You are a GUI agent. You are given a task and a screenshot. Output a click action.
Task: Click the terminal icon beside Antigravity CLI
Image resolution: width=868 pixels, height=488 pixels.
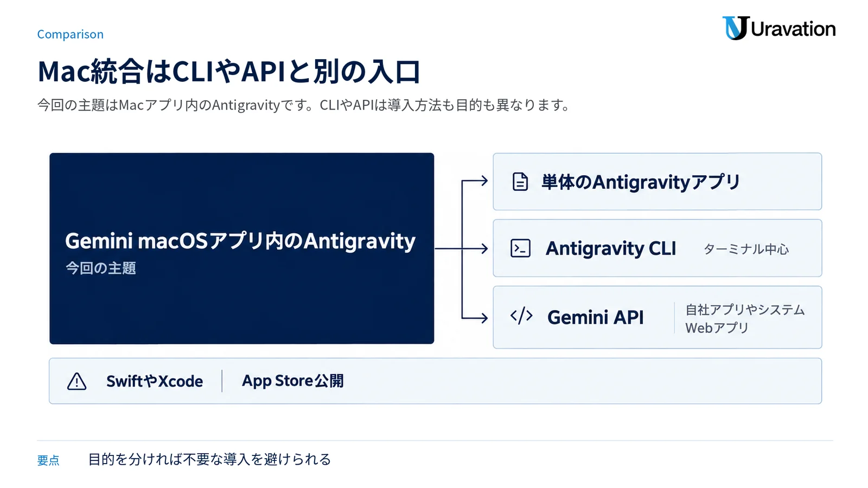521,248
